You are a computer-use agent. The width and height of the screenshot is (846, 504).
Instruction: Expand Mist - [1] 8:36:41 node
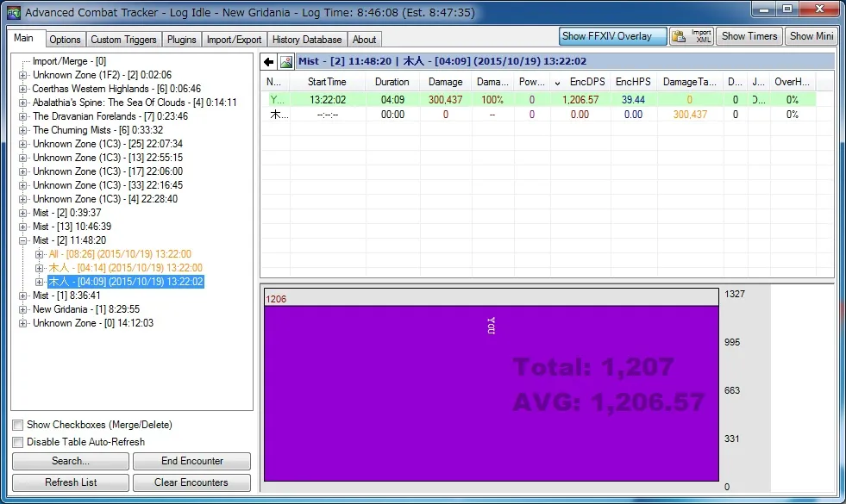point(22,296)
